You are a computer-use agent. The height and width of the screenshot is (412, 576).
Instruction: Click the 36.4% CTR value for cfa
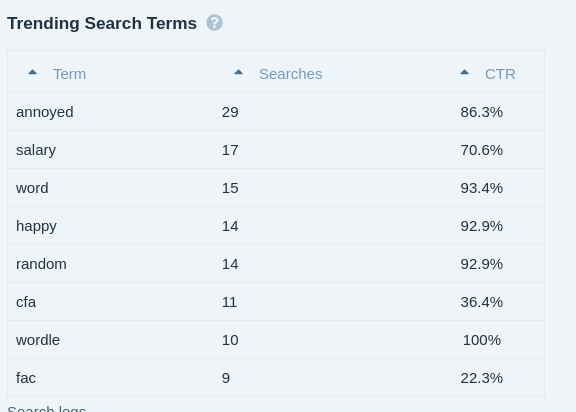click(x=482, y=302)
